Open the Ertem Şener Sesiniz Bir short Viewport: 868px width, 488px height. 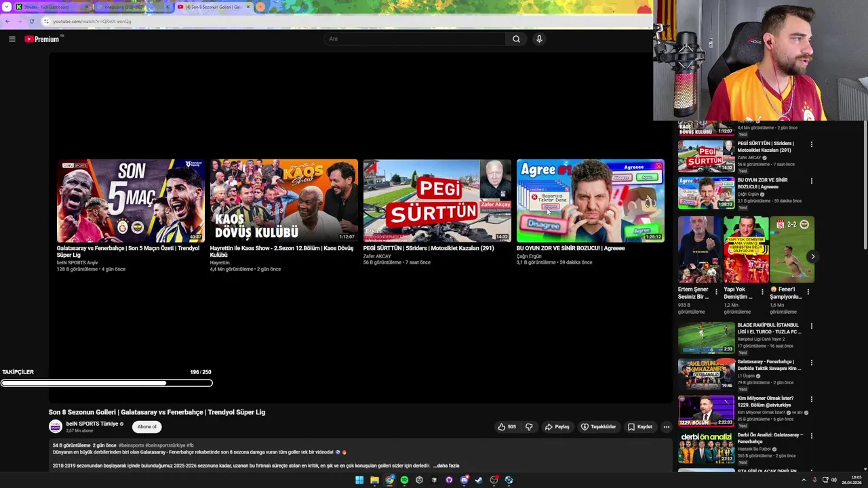coord(700,250)
